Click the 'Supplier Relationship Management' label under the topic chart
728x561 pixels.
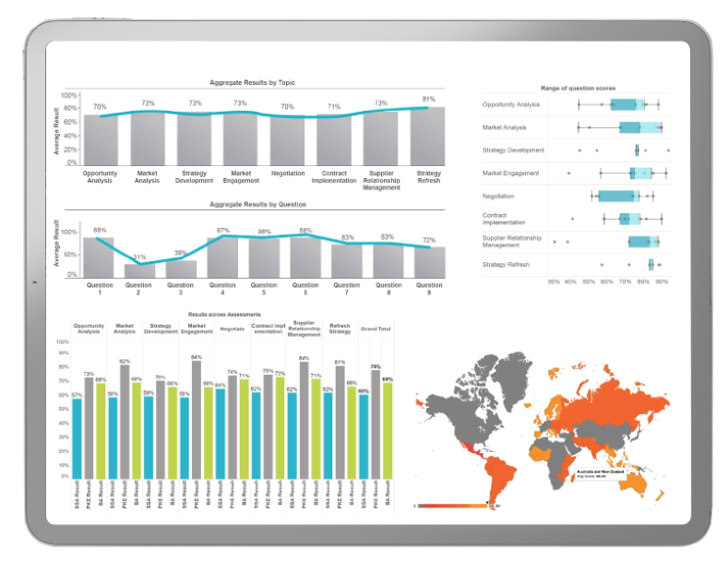coord(381,180)
